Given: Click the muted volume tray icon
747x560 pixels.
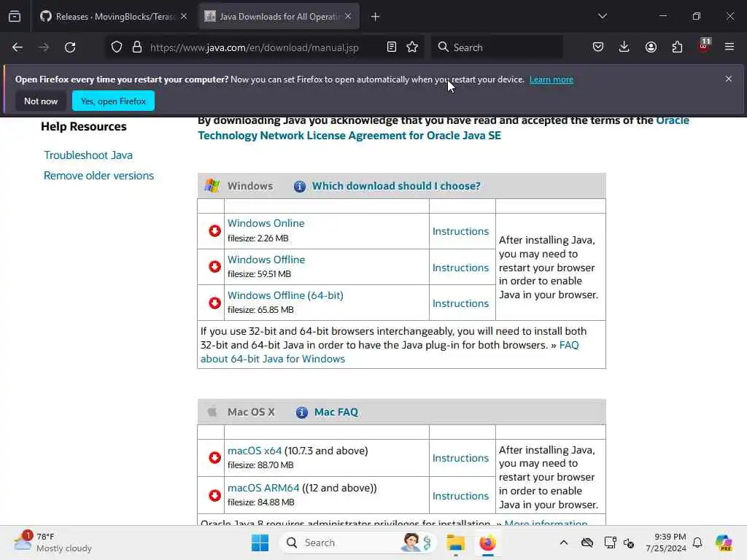Looking at the screenshot, I should coord(629,542).
